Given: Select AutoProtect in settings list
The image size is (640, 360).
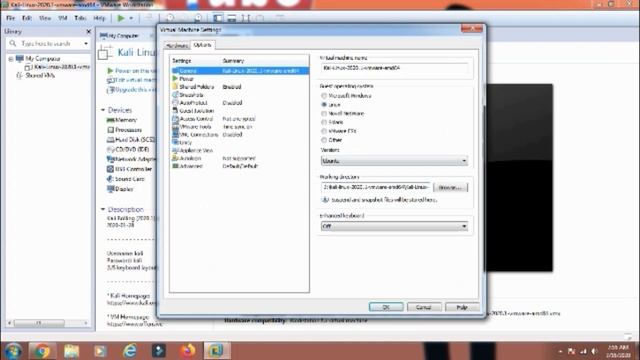Looking at the screenshot, I should (240, 102).
